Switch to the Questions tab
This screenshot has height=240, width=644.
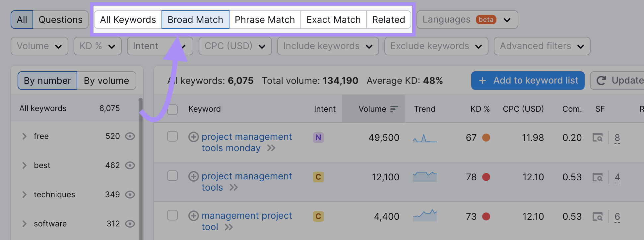60,19
